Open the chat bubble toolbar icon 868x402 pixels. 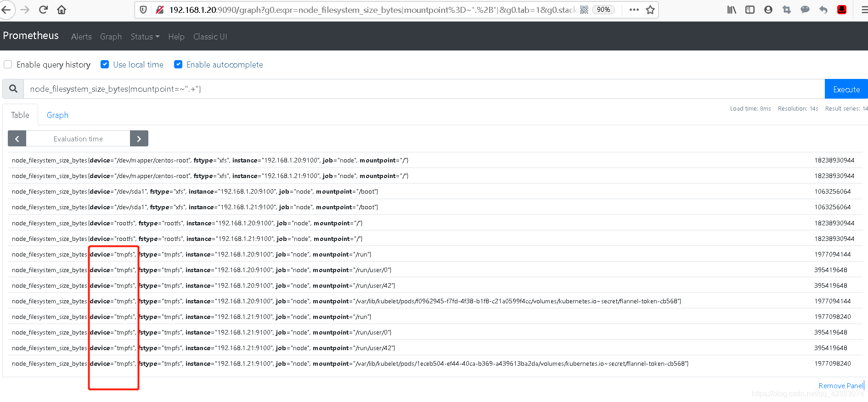coord(805,10)
